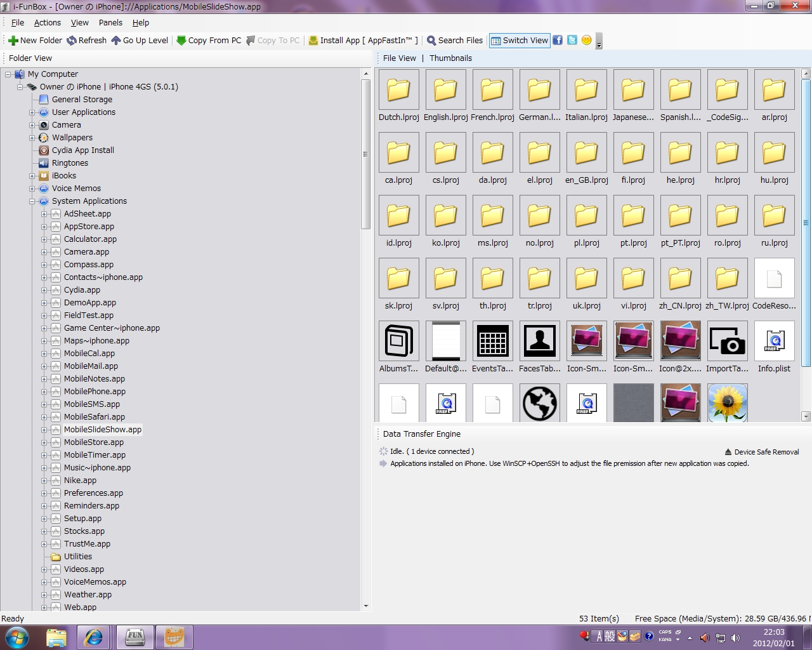
Task: Click the smiley face toolbar icon
Action: click(x=587, y=40)
